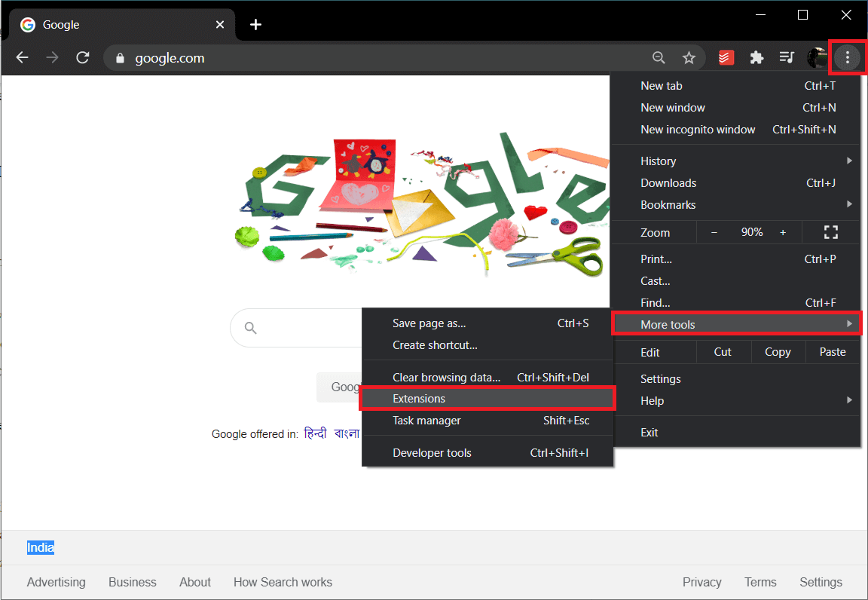Toggle the bookmark star for this page
This screenshot has width=868, height=600.
tap(689, 57)
